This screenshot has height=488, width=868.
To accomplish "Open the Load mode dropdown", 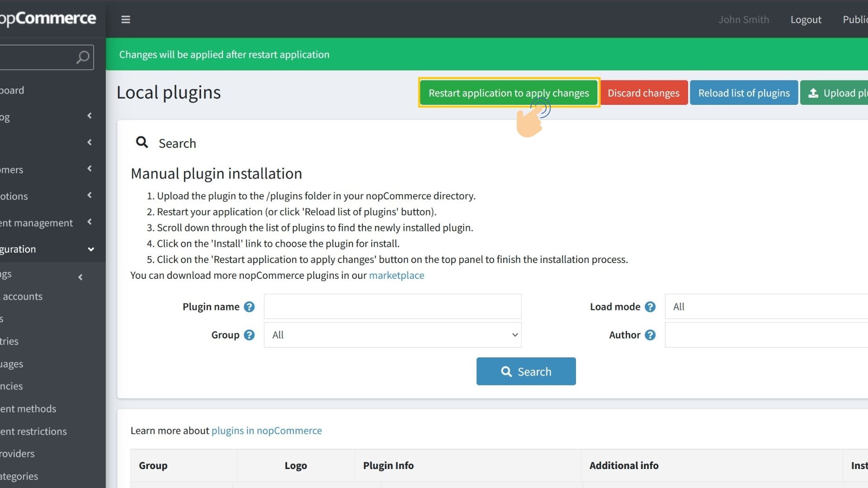I will (766, 307).
